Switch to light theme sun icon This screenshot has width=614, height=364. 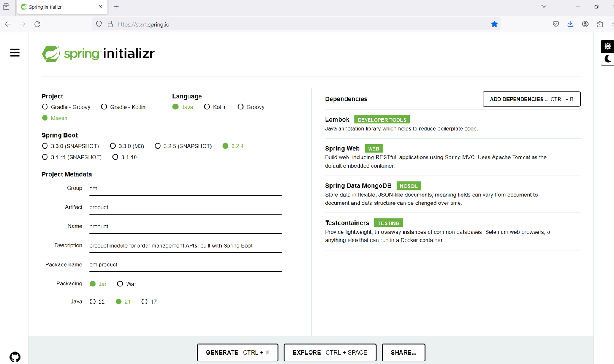coord(608,46)
